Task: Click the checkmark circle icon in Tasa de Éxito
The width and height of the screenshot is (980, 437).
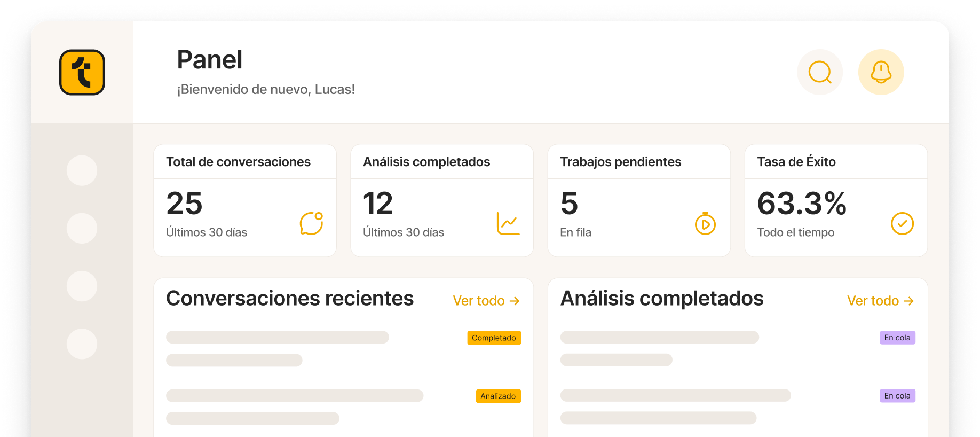Action: 902,223
